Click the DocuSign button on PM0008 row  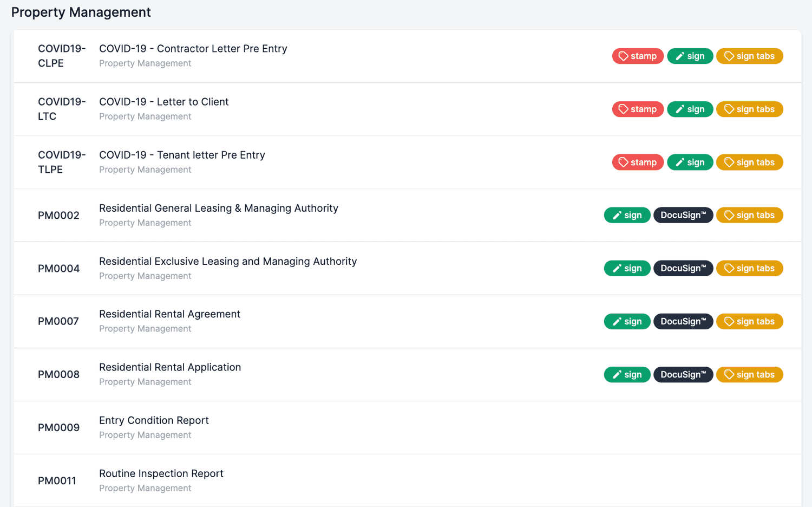pyautogui.click(x=683, y=374)
